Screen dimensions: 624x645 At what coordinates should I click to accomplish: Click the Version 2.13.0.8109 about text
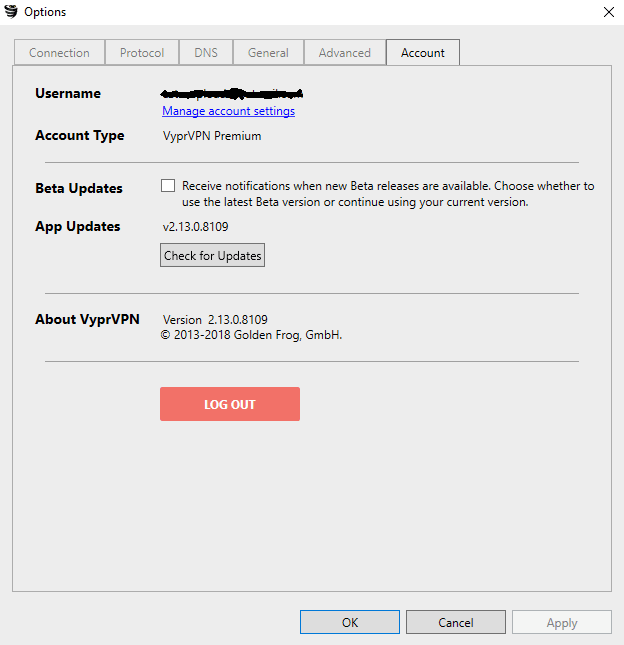pos(215,320)
